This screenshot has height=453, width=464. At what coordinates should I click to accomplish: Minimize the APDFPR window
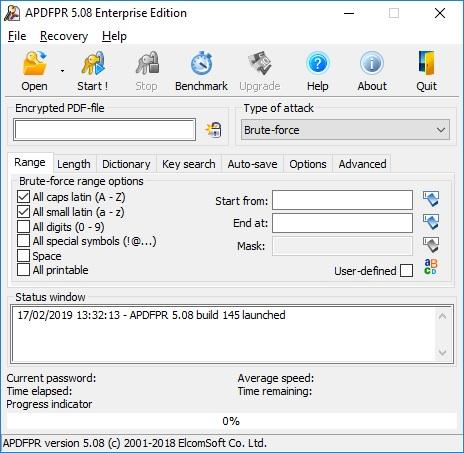click(x=349, y=13)
